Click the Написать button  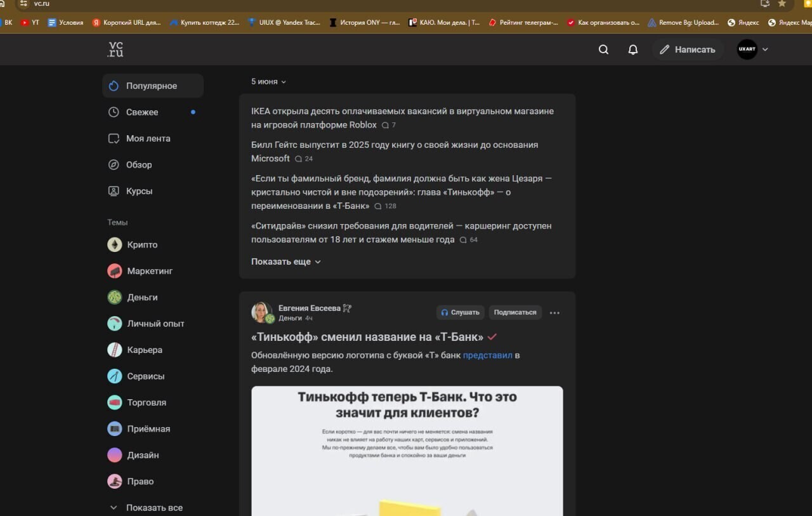688,49
